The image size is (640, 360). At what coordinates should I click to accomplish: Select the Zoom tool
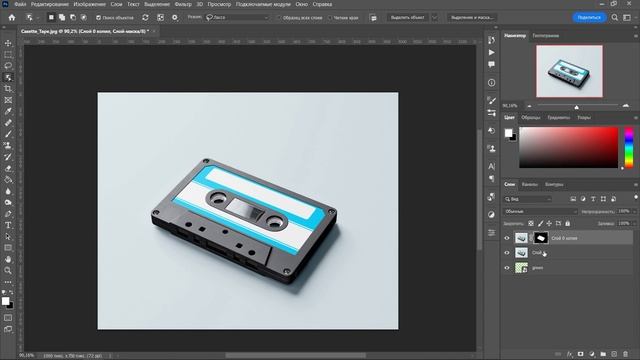8,271
